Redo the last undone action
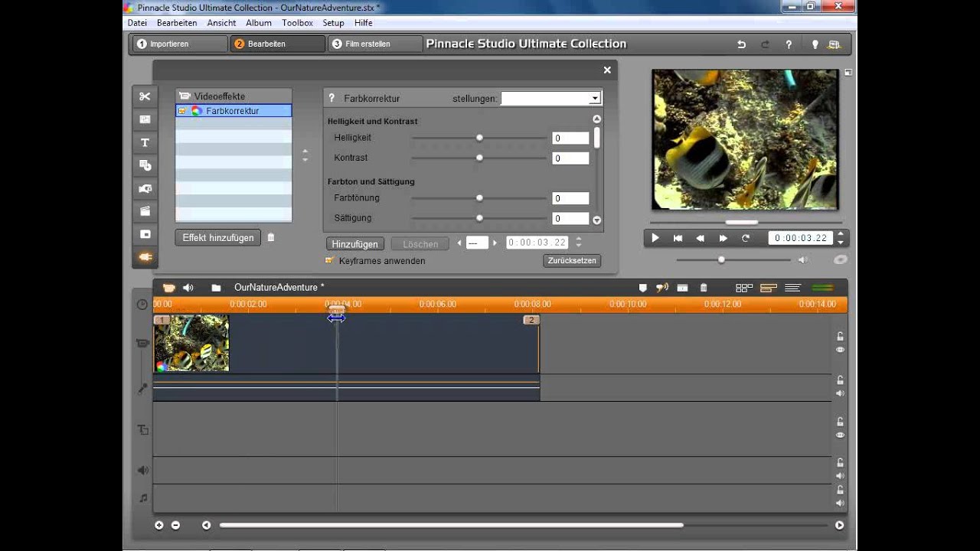The height and width of the screenshot is (551, 980). [765, 44]
